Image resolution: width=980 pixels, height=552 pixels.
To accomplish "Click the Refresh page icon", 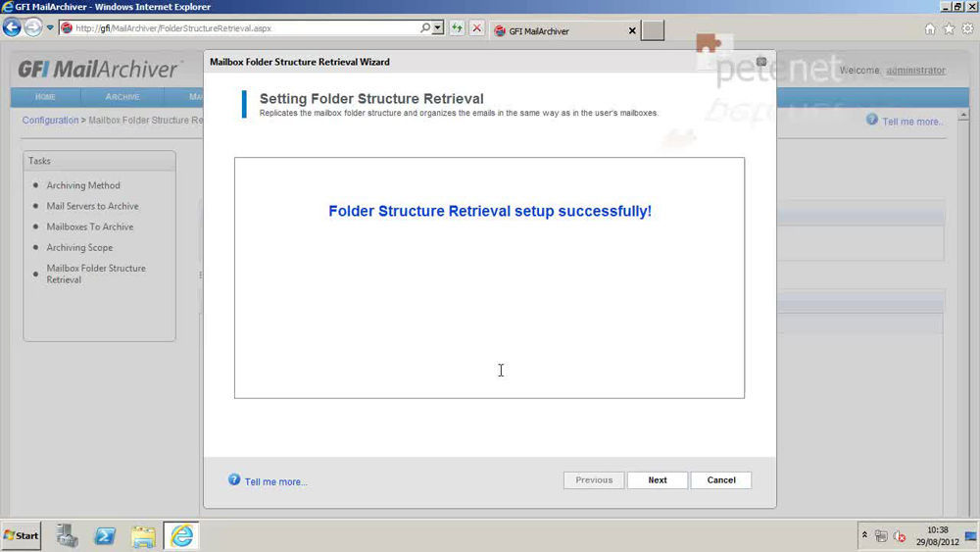I will (457, 28).
